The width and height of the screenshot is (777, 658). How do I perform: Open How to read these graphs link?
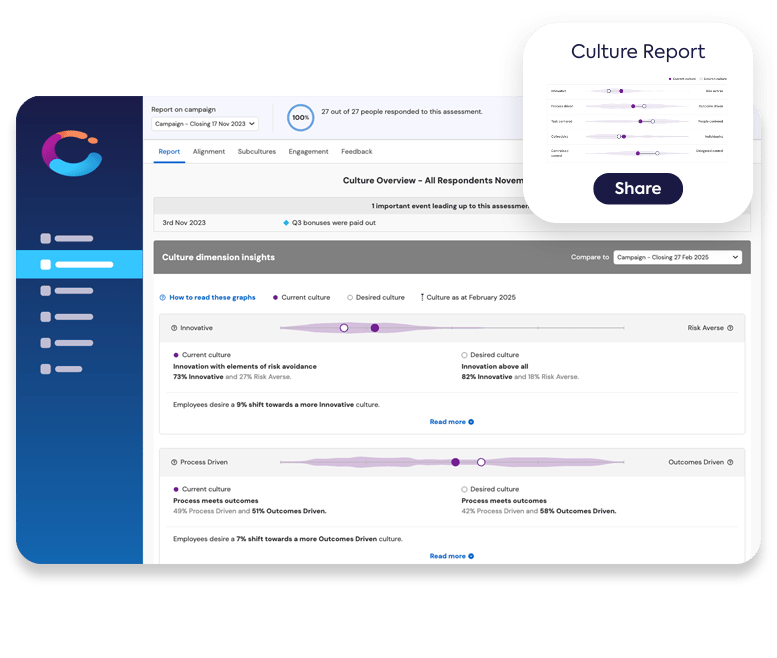tap(212, 297)
